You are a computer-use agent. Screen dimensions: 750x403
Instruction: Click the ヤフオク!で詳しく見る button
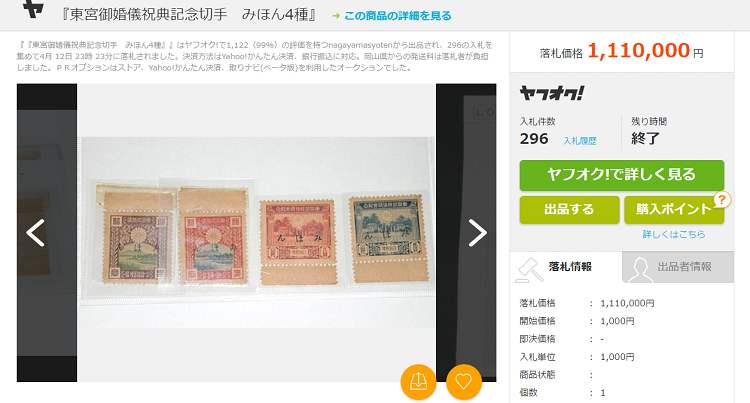click(x=622, y=175)
